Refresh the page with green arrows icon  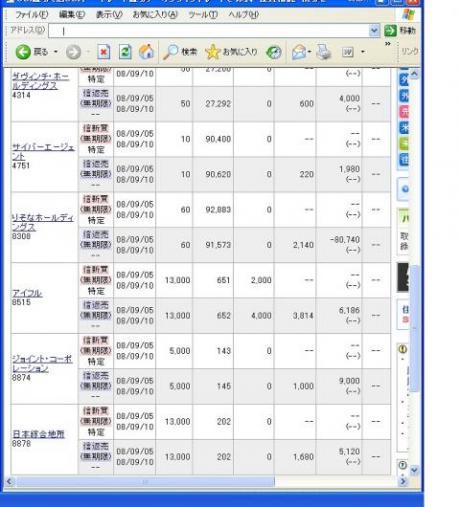125,52
